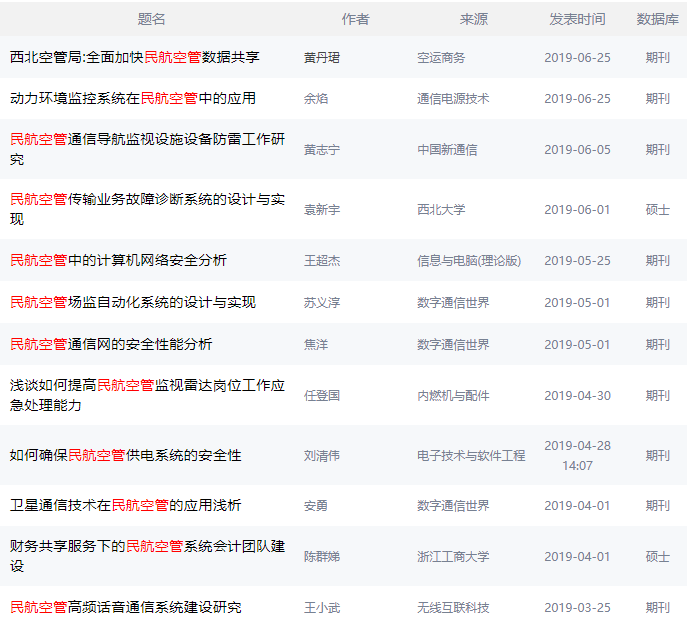
Task: Sort by 发表时间 column header
Action: [x=577, y=19]
